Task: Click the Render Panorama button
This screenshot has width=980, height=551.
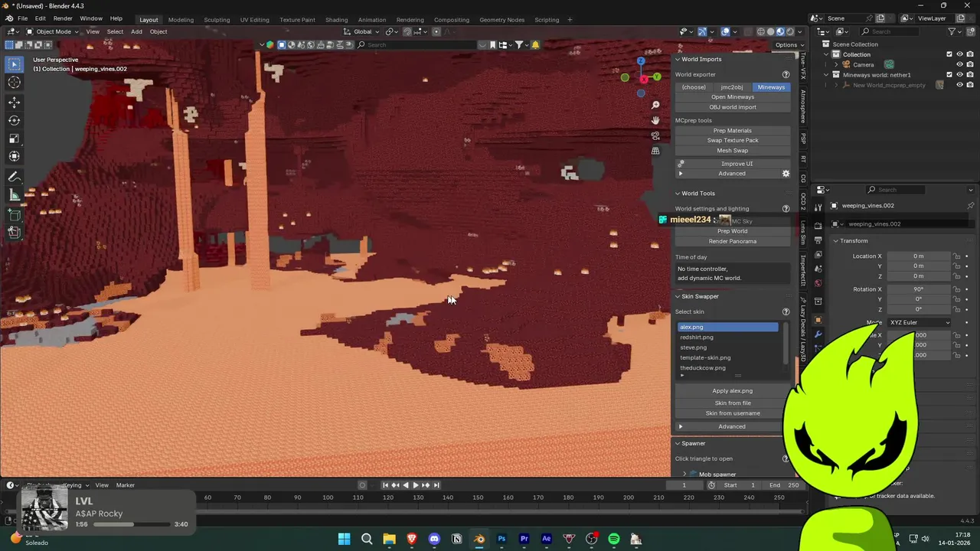Action: click(733, 241)
